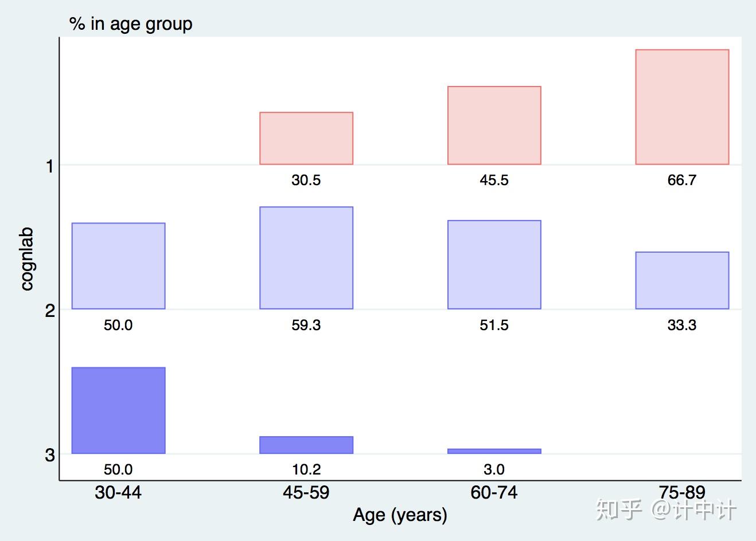756x541 pixels.
Task: Click the '30-44' x-axis tick label
Action: (118, 492)
